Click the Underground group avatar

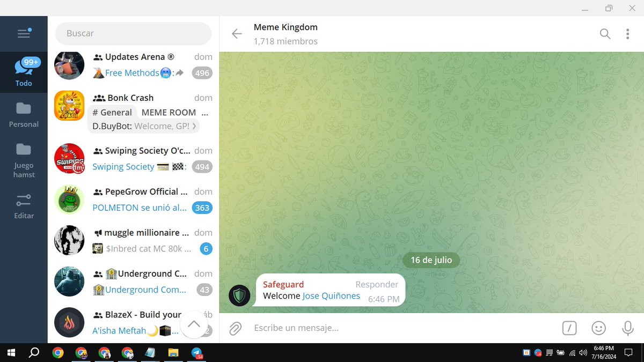[x=69, y=282]
